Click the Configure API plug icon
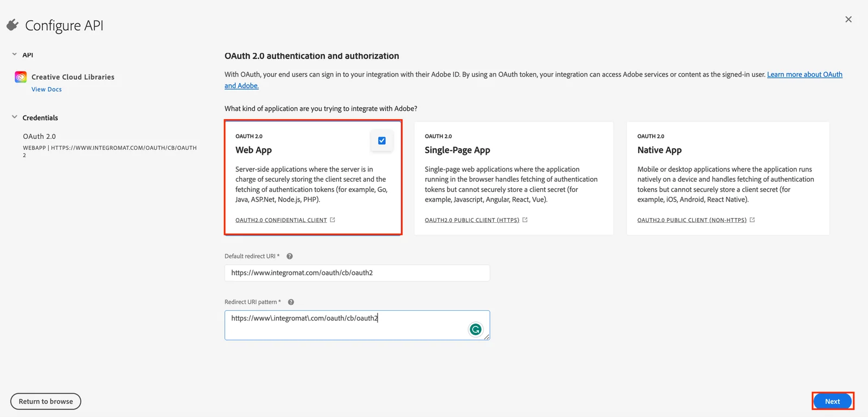The height and width of the screenshot is (417, 868). pyautogui.click(x=12, y=25)
